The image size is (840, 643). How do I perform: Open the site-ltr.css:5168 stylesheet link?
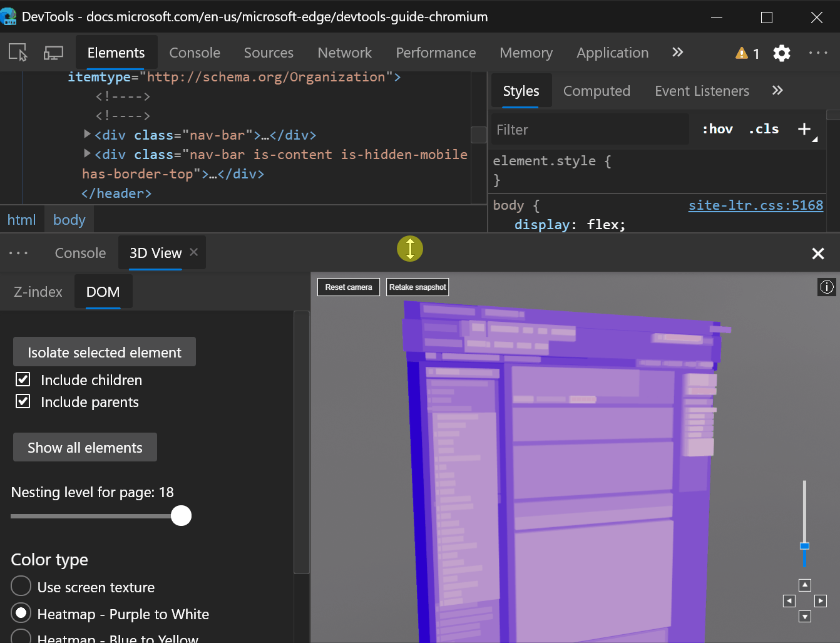[755, 205]
